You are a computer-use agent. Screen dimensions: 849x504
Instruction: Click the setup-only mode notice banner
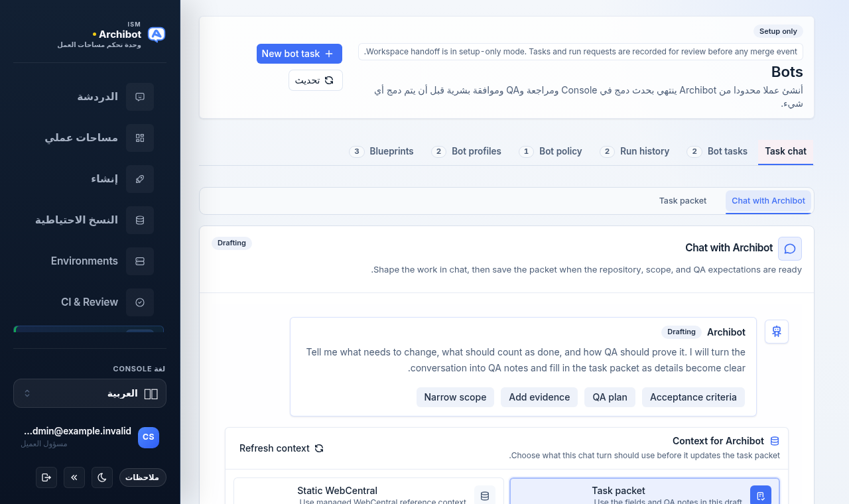click(x=580, y=52)
